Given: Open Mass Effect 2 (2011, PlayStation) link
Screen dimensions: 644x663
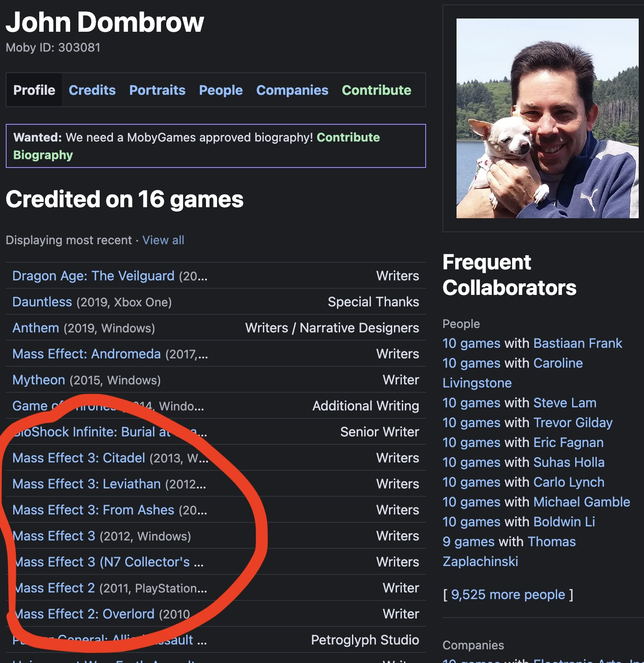Looking at the screenshot, I should point(54,588).
